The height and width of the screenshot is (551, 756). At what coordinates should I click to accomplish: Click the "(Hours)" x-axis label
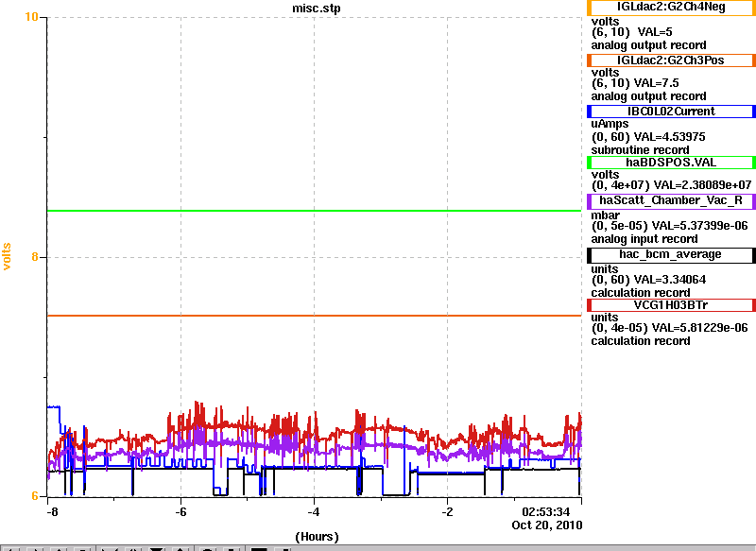click(x=317, y=537)
